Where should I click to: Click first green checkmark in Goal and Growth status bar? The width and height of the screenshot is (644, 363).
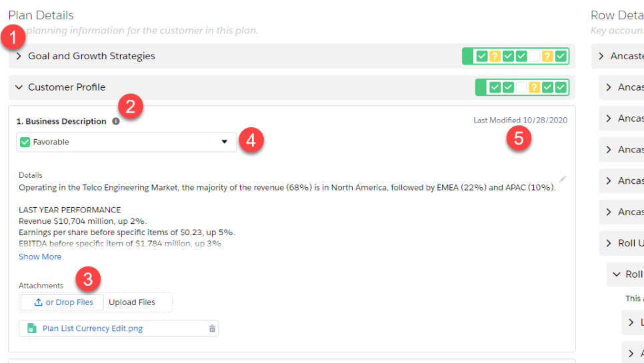pos(482,56)
